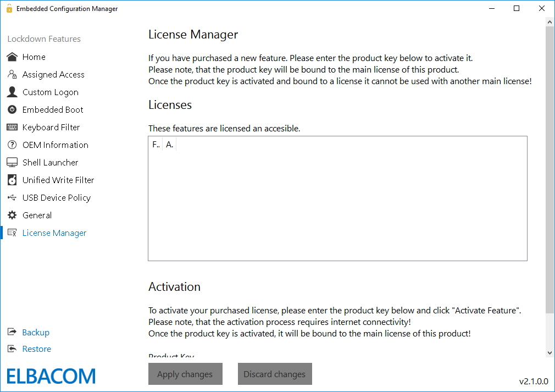Open Assigned Access settings via its people icon
The image size is (555, 392).
click(12, 74)
